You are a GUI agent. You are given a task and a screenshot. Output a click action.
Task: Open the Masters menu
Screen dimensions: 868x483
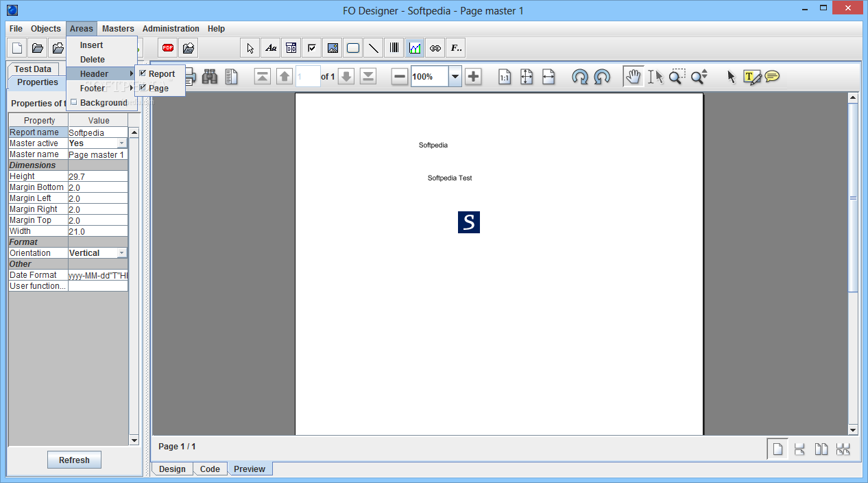point(118,29)
